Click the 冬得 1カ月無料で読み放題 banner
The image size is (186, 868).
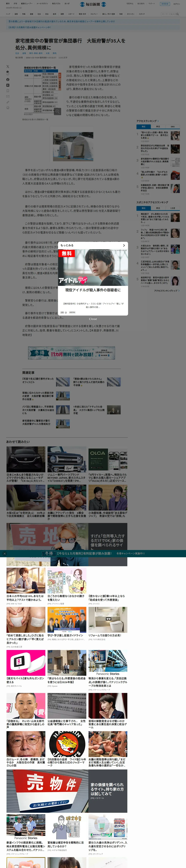click(x=72, y=353)
